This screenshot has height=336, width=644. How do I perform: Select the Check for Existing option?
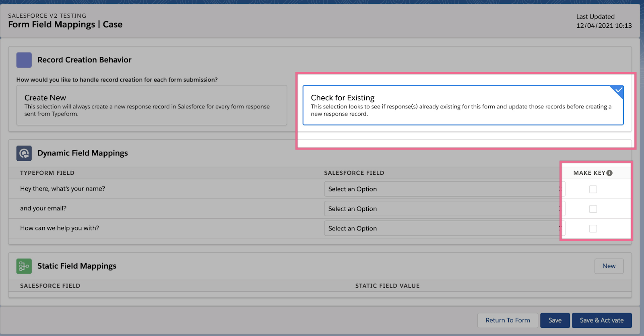[463, 105]
